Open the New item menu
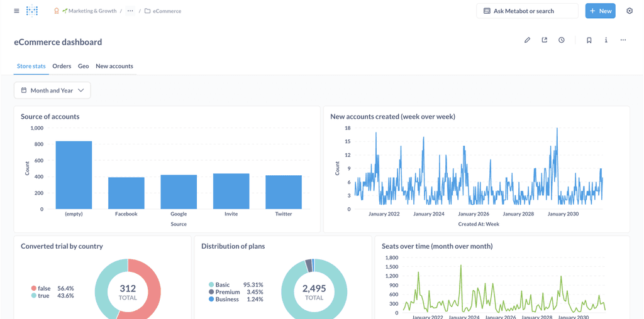 pos(600,11)
